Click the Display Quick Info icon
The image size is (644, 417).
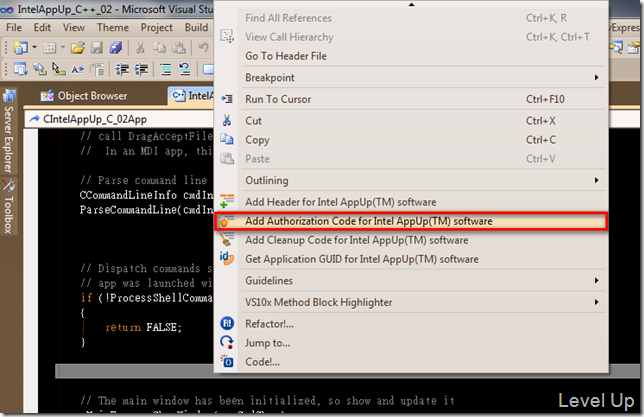click(58, 69)
